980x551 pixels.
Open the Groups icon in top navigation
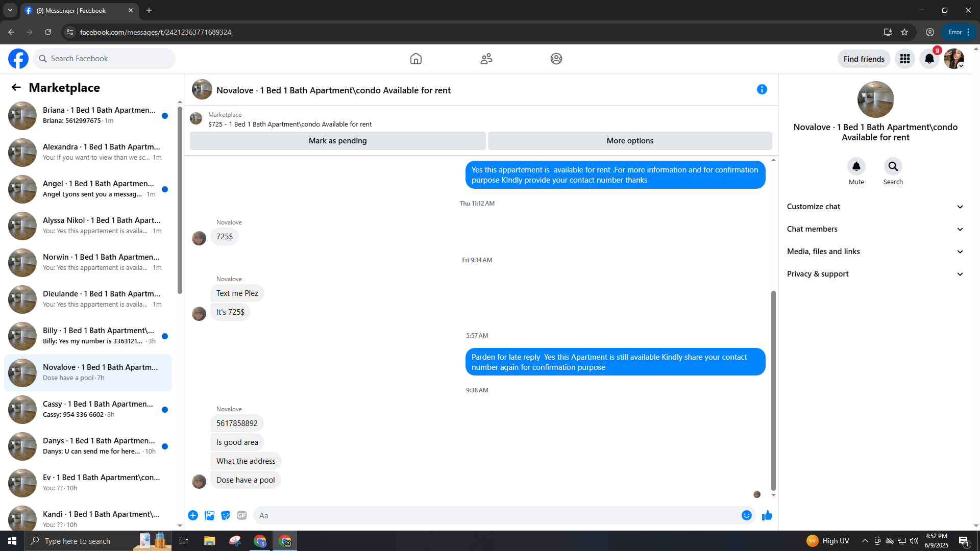pos(556,59)
